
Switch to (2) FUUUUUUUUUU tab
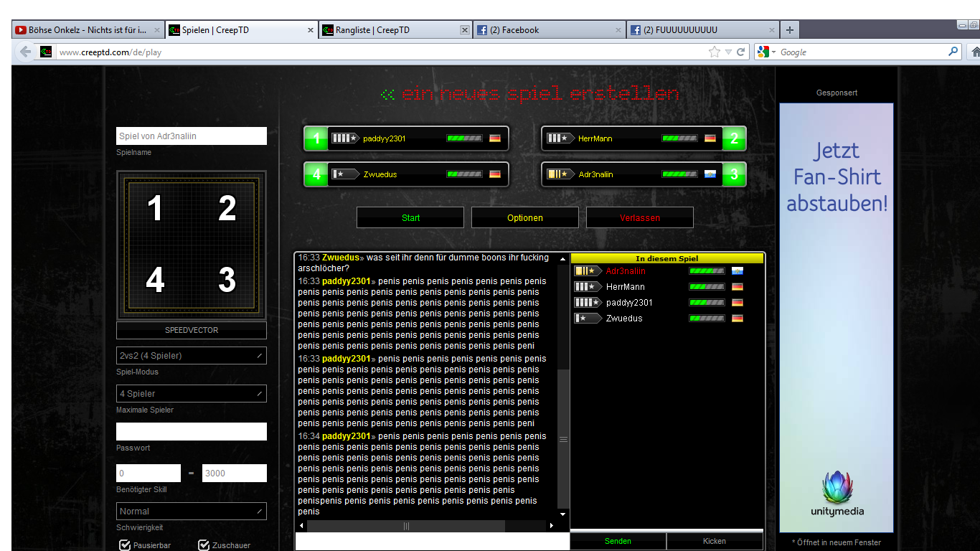pos(703,30)
